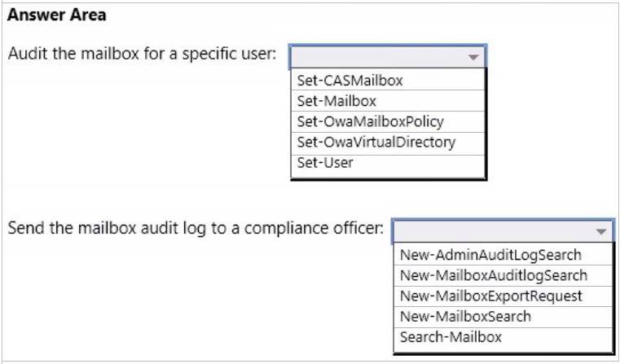Click the Answer Area heading

pyautogui.click(x=57, y=15)
